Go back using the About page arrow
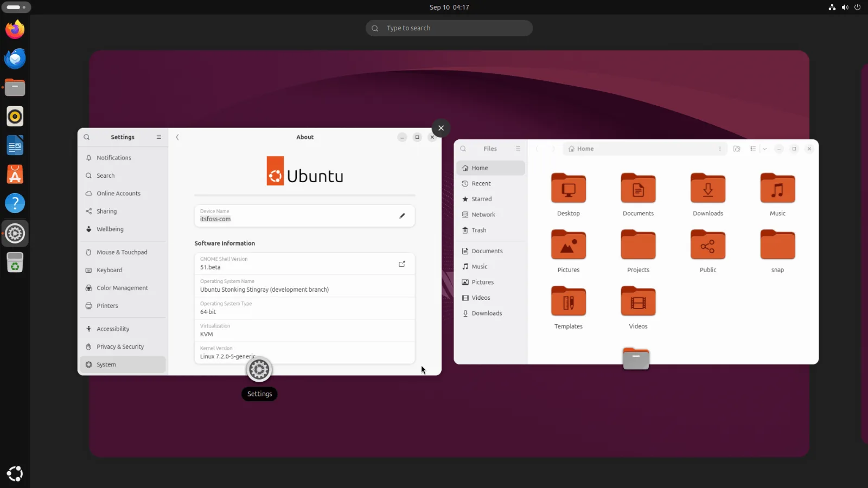 (177, 137)
